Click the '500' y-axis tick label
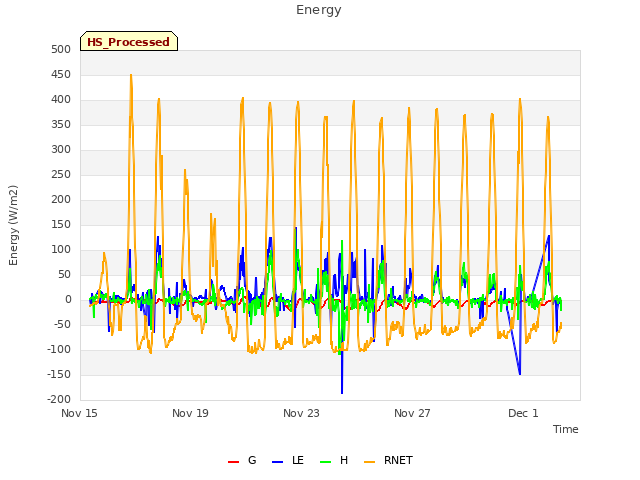Viewport: 640px width, 480px height. pos(61,50)
